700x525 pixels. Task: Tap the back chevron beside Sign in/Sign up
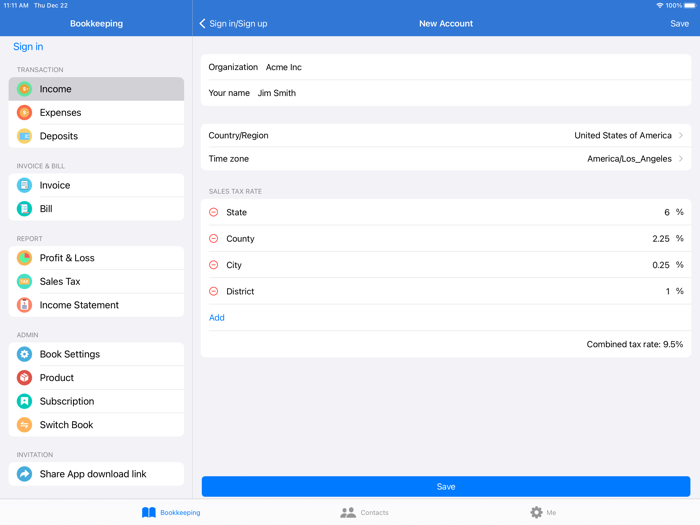tap(202, 23)
